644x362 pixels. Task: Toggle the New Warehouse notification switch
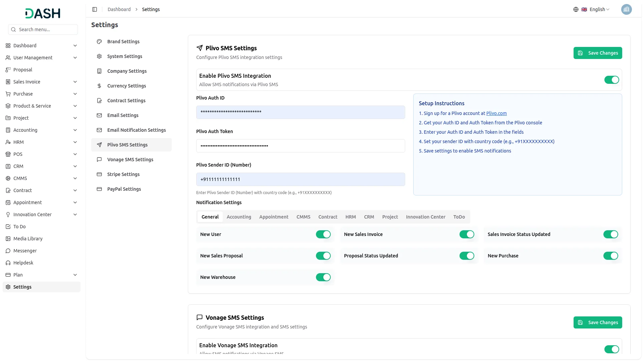pos(323,277)
